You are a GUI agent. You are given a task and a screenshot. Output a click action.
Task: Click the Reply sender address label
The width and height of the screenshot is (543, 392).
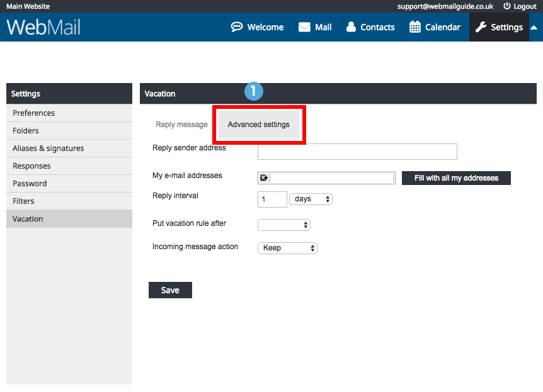tap(189, 148)
